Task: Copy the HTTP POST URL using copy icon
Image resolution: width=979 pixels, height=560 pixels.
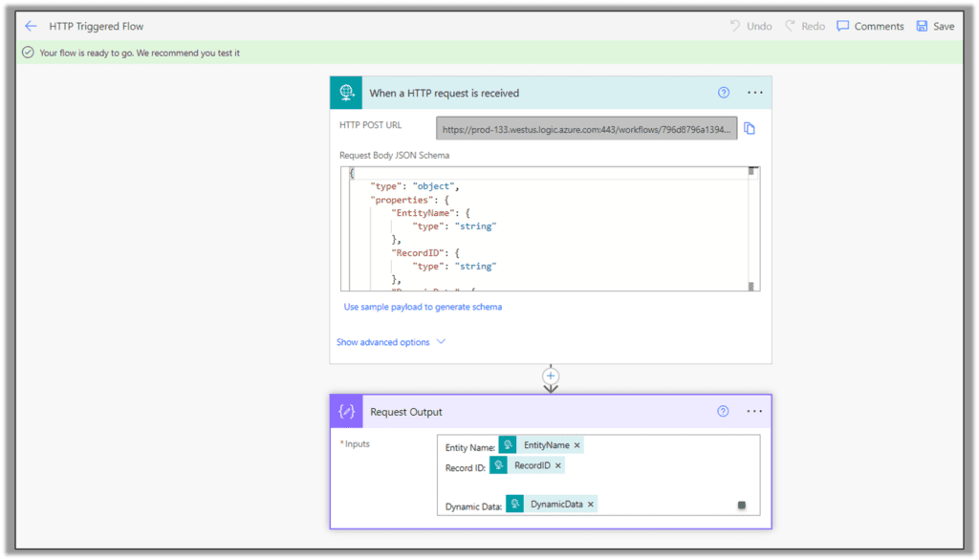Action: (750, 127)
